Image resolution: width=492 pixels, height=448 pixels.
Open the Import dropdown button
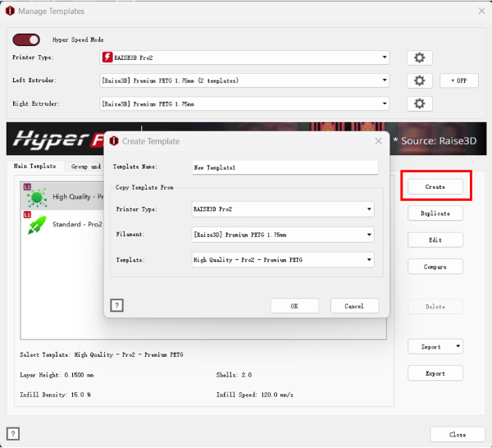(x=435, y=347)
